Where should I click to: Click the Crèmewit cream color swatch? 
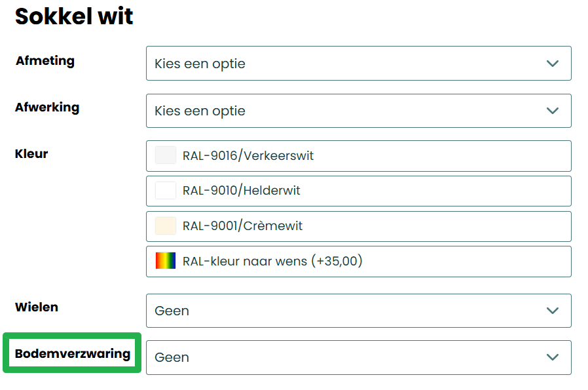(x=166, y=226)
